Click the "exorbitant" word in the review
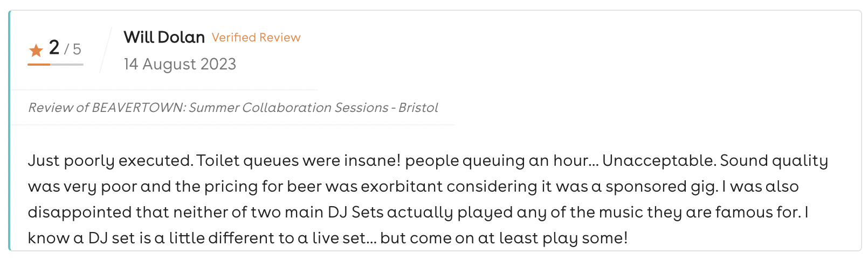The width and height of the screenshot is (868, 260). [402, 186]
